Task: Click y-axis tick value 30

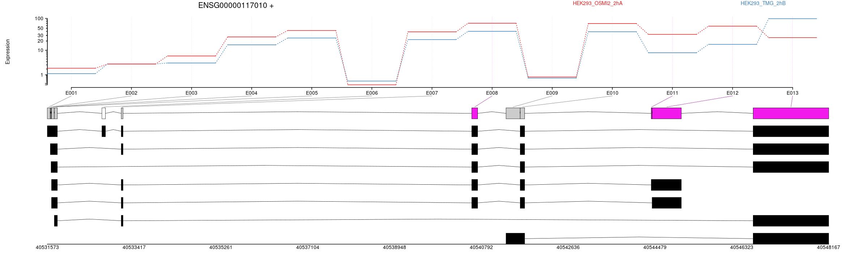Action: [40, 35]
